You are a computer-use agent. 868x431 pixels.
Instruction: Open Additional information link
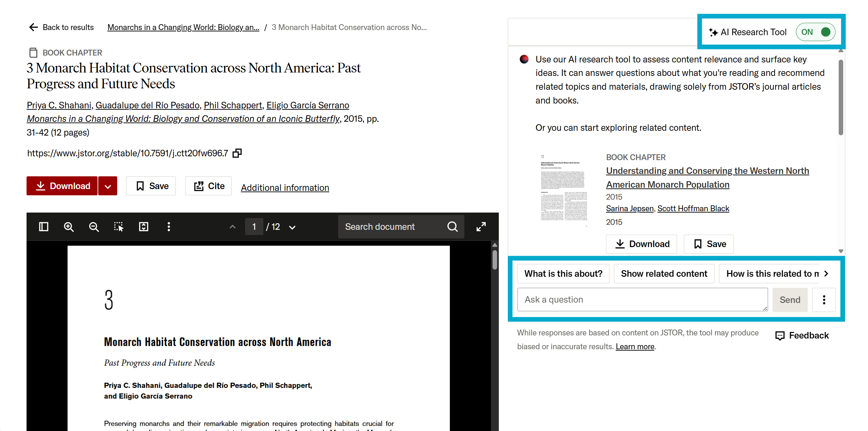(x=285, y=188)
